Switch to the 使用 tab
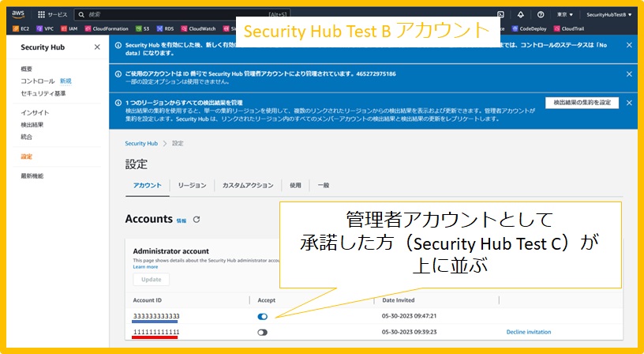Screen dimensions: 644x354 [295, 186]
